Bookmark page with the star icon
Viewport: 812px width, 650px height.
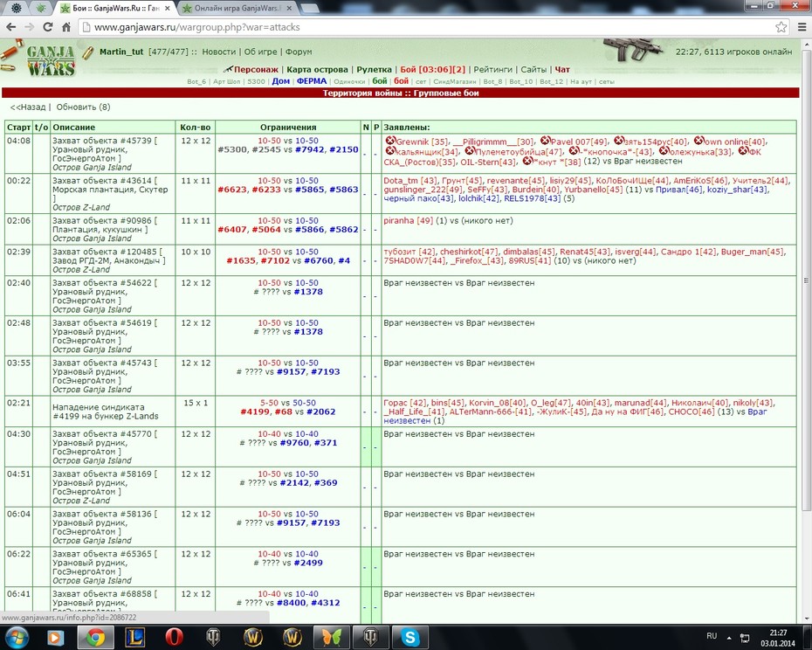781,27
